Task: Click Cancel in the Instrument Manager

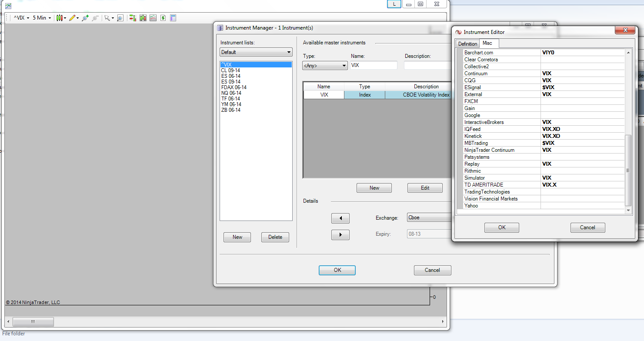Action: point(433,270)
